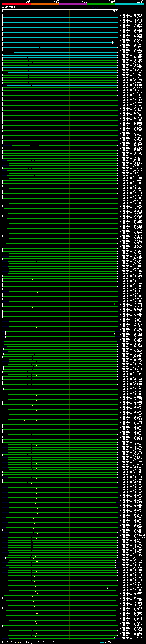
Task: Select hit label UniRef100_C5LYP0
Action: point(131,276)
